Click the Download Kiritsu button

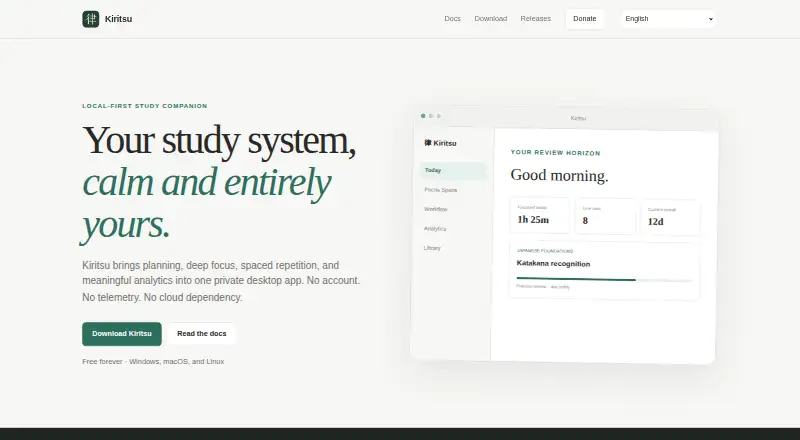(x=122, y=334)
